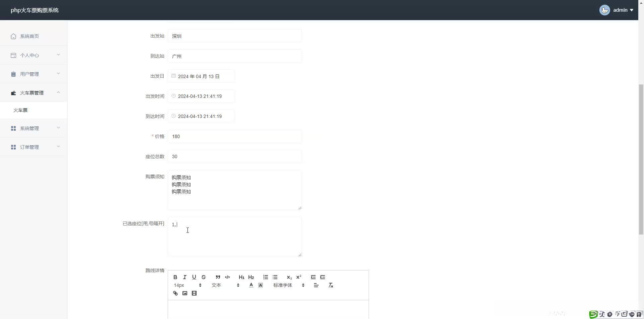Open the 出发日 date picker
This screenshot has width=644, height=319.
pos(201,76)
